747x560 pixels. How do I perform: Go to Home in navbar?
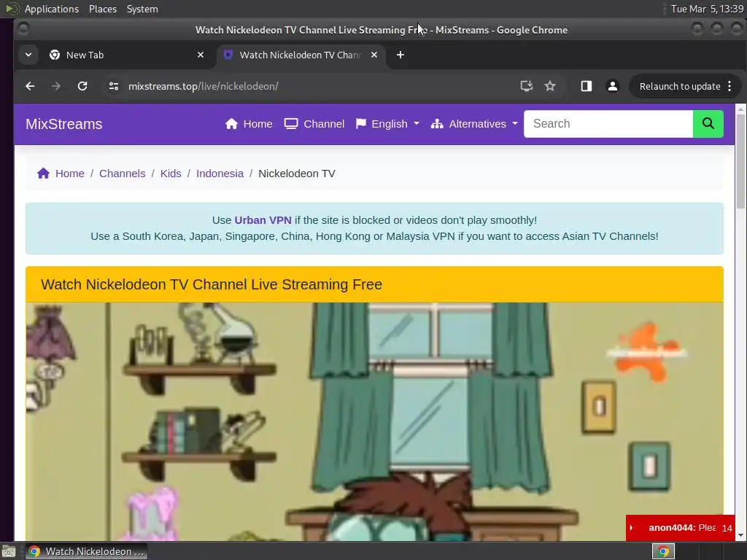click(x=249, y=124)
